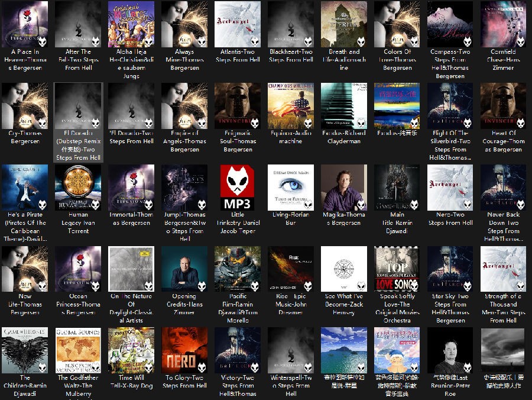Select Star Sky-Two Steps From Hell icon

pyautogui.click(x=450, y=269)
